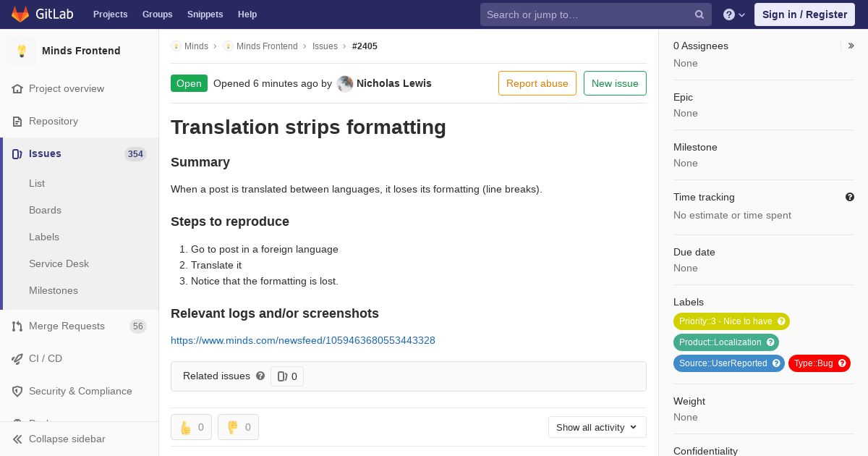Click the Merge Requests icon

17,326
